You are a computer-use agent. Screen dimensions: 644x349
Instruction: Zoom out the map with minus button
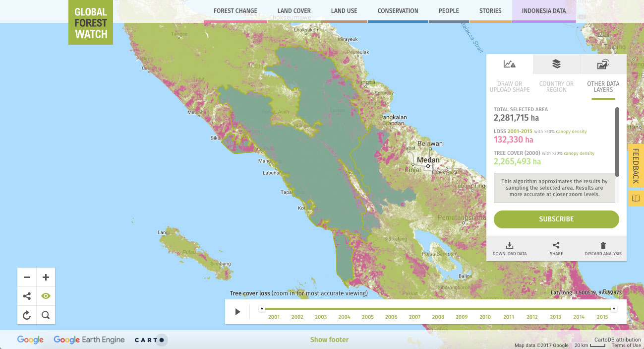tap(27, 278)
